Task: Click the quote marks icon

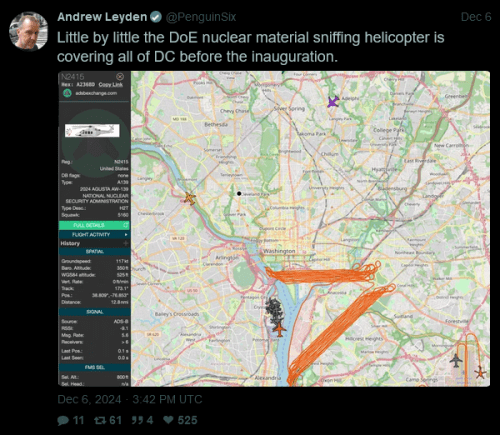Action: [137, 420]
